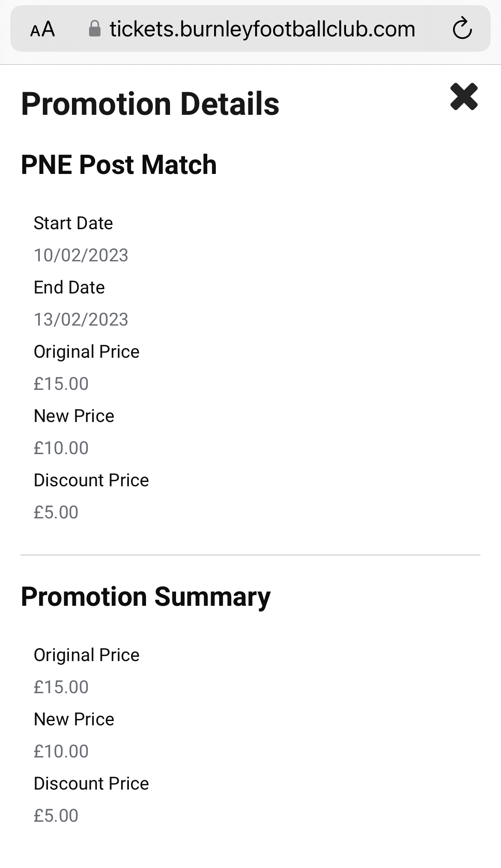
Task: Select the 13/02/2023 end date value
Action: 81,320
